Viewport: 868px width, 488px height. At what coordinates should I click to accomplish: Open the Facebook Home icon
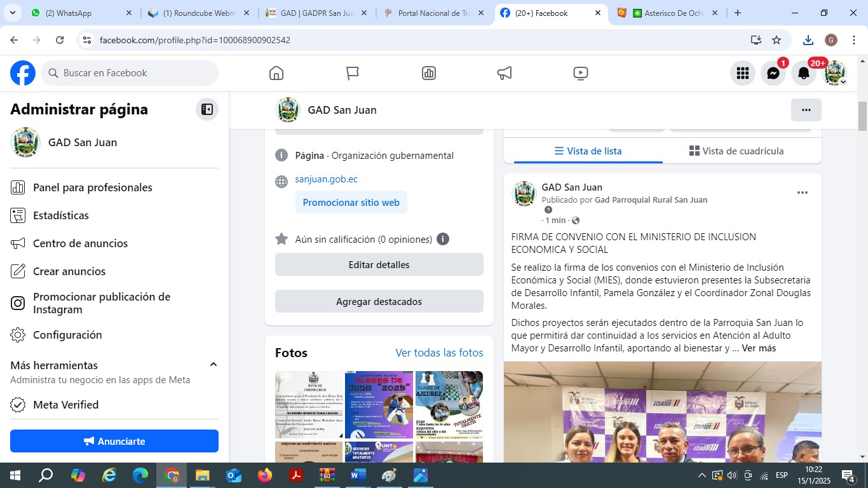point(276,73)
